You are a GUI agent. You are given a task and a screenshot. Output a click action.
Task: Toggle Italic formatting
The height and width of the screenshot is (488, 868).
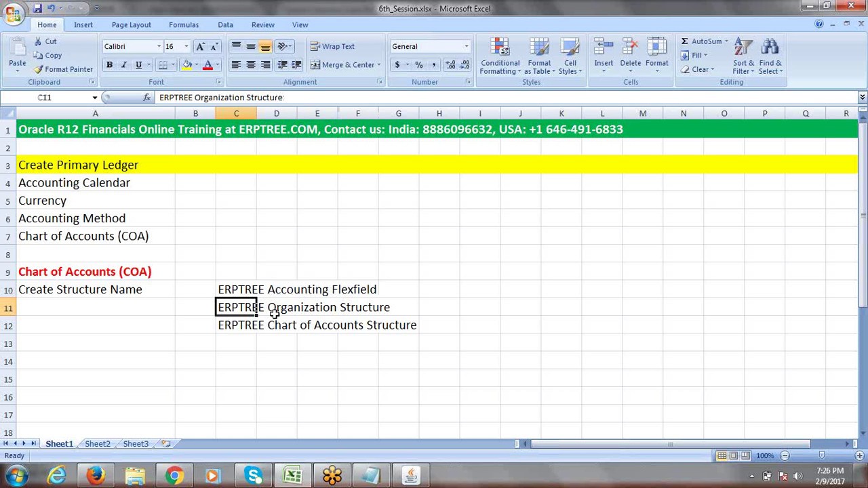124,65
